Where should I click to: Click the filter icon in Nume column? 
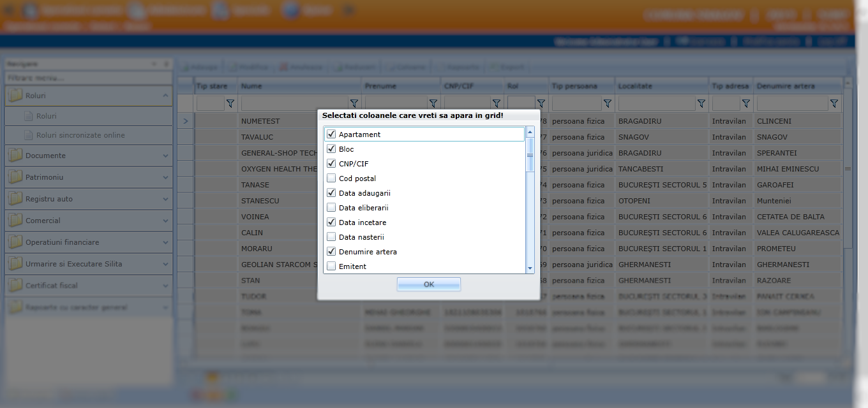click(x=354, y=103)
